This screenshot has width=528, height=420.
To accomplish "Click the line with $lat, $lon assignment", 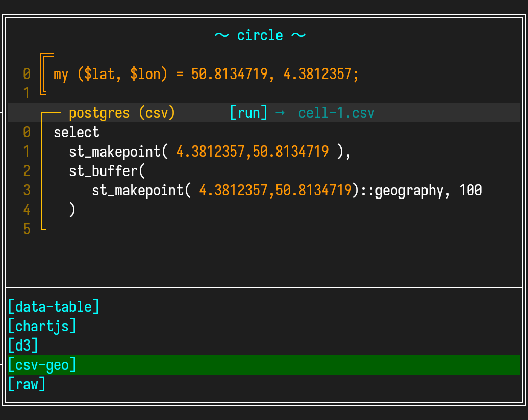I will coord(206,74).
